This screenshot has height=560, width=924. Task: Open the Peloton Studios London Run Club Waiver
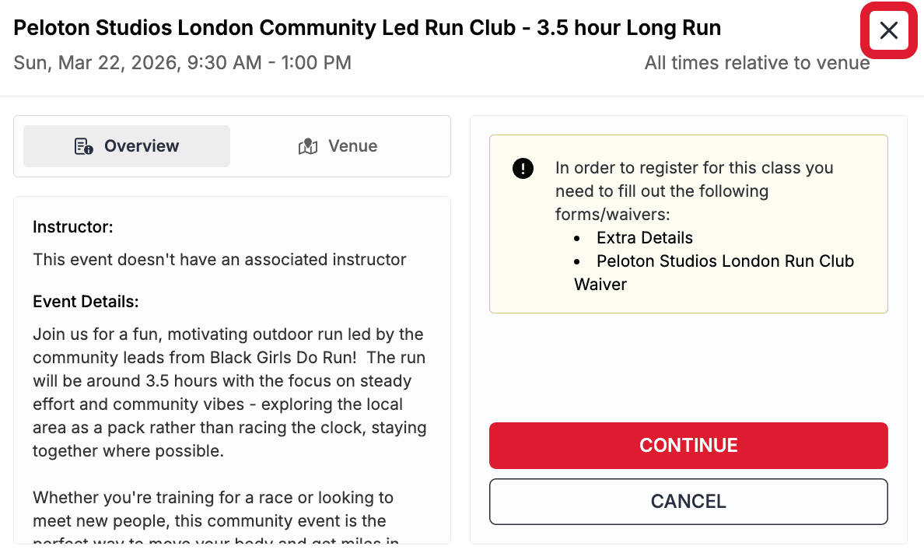coord(723,261)
